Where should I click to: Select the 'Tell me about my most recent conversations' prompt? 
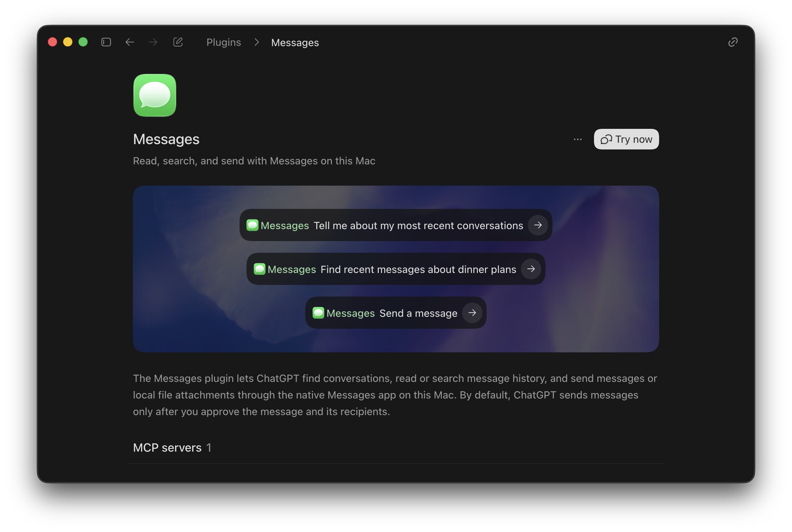point(396,225)
